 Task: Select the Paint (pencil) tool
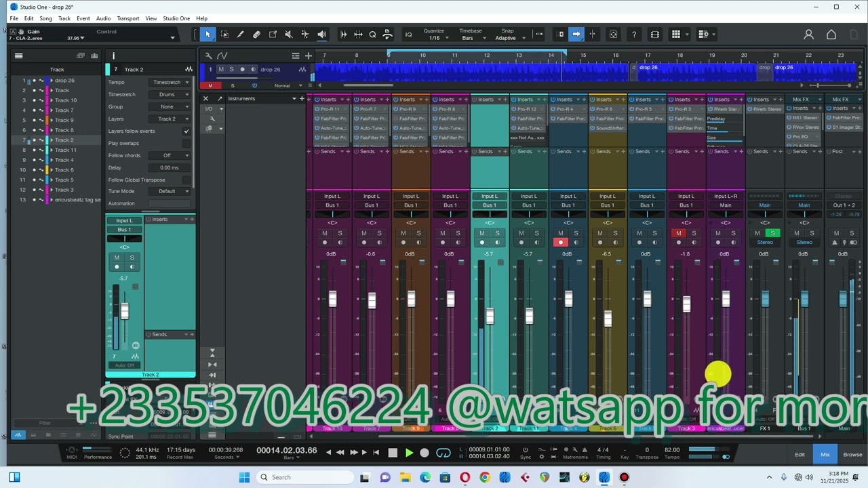coord(240,35)
